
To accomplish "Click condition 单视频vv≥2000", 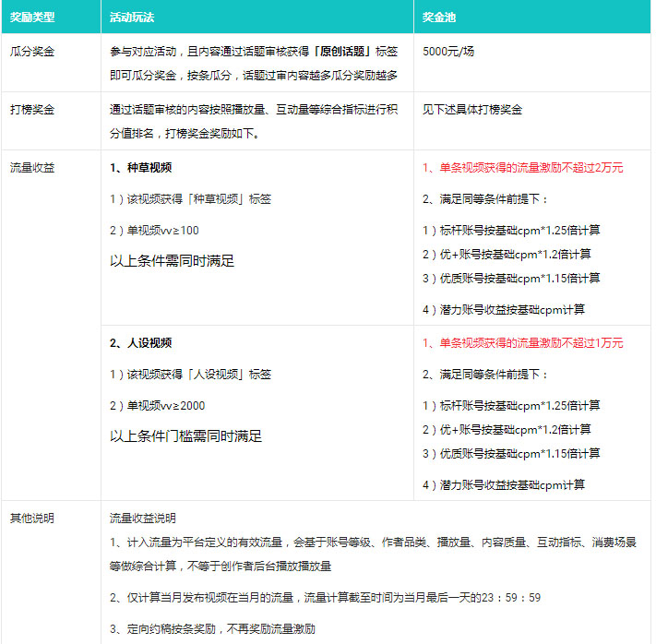I will coord(157,406).
